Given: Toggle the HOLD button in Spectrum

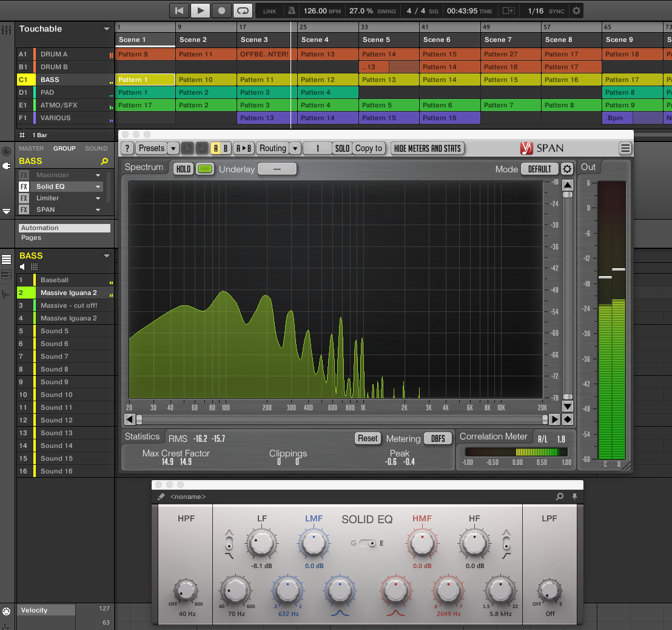Looking at the screenshot, I should (x=183, y=169).
